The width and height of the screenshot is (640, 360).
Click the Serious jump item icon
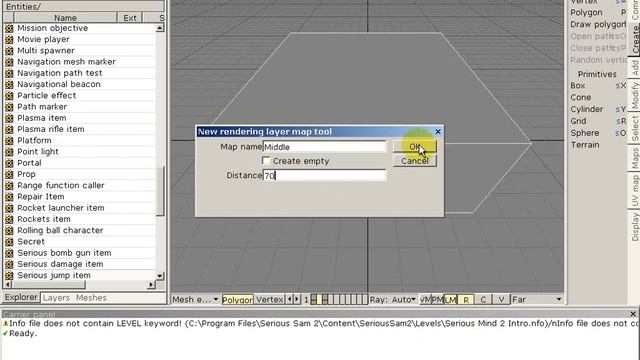coord(9,275)
